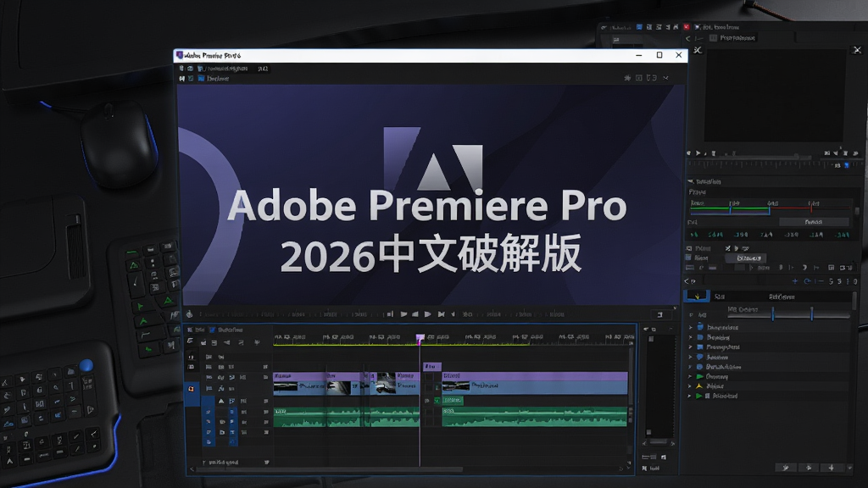Expand the topmost tree row with the blue icon
This screenshot has height=488, width=868.
click(x=690, y=328)
